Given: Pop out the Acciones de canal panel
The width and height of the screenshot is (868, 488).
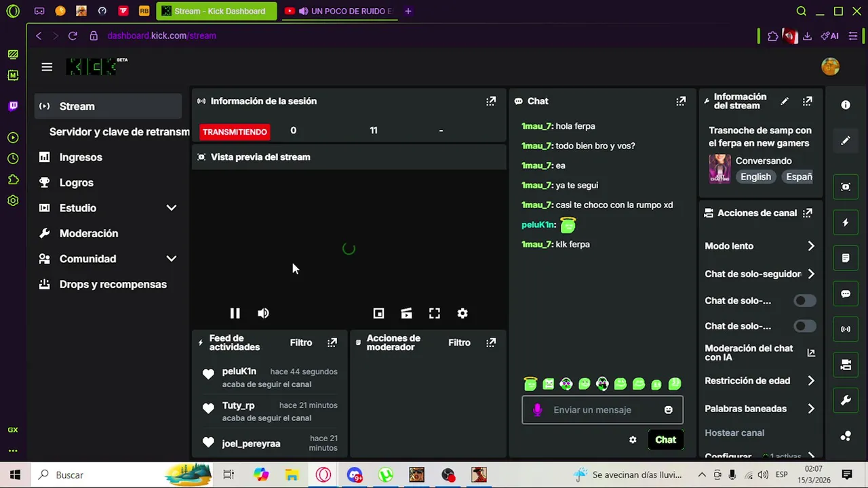Looking at the screenshot, I should [x=808, y=213].
